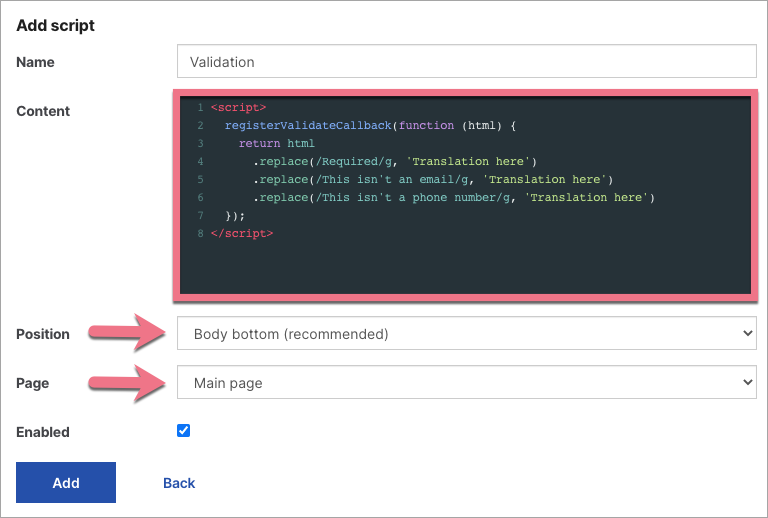Follow the Back link
The image size is (768, 518).
[179, 483]
